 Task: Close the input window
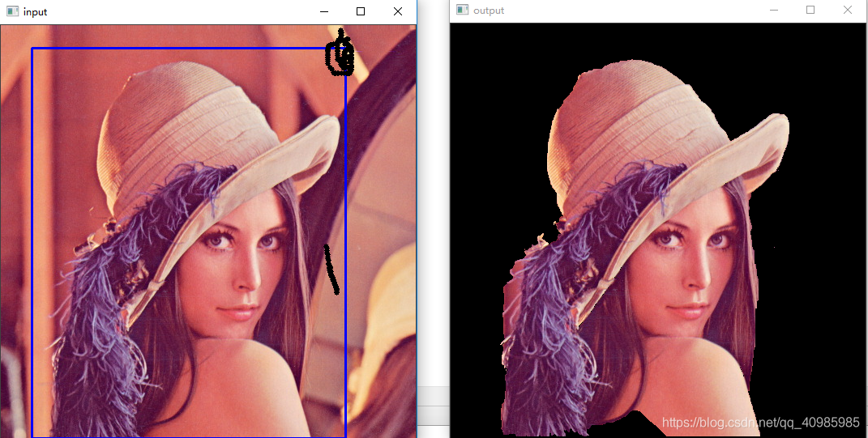tap(397, 11)
